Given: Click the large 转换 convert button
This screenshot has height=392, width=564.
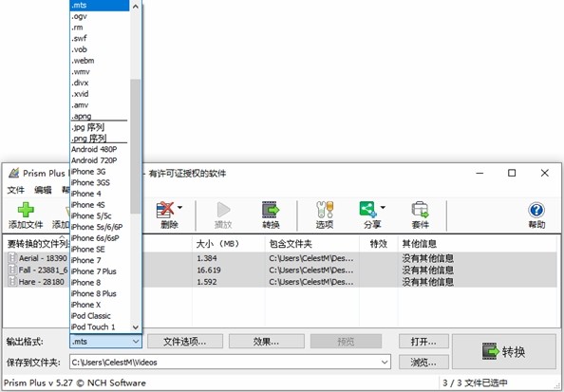Looking at the screenshot, I should tap(504, 351).
